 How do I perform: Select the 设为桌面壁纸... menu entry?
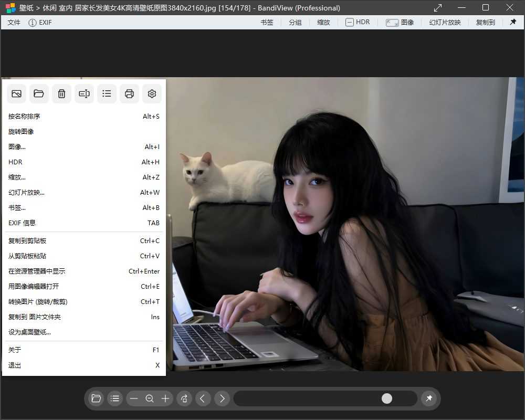pyautogui.click(x=29, y=332)
